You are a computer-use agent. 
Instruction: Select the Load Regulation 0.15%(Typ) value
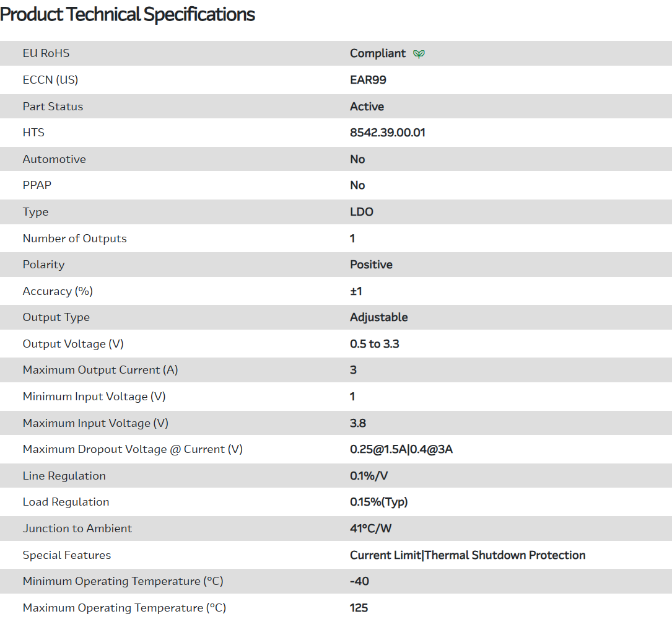tap(378, 502)
